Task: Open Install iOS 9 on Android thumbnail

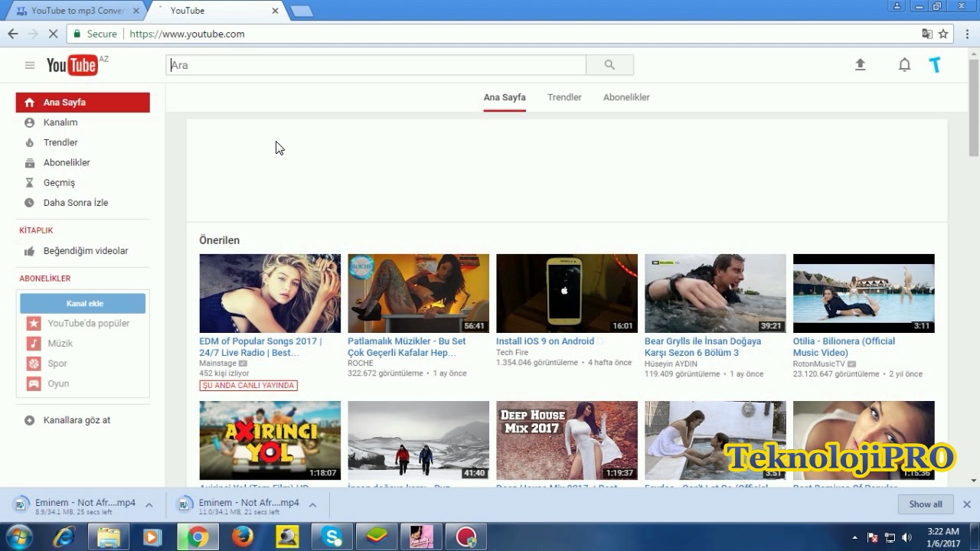Action: [567, 293]
